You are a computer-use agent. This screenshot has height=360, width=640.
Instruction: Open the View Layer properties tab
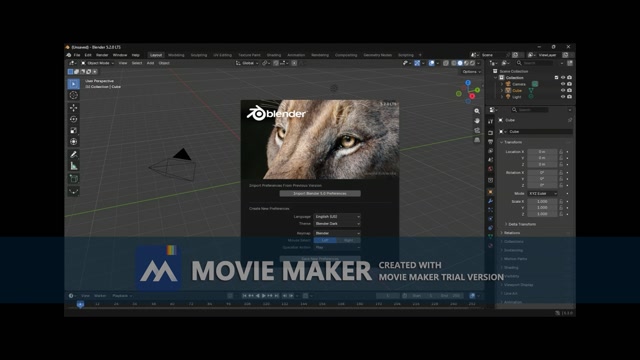click(x=490, y=151)
